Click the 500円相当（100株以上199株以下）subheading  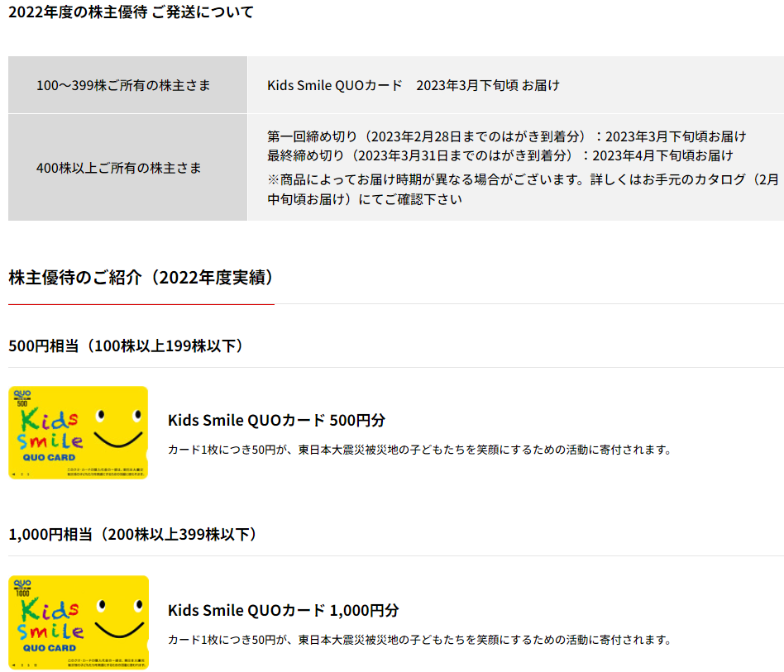coord(126,346)
